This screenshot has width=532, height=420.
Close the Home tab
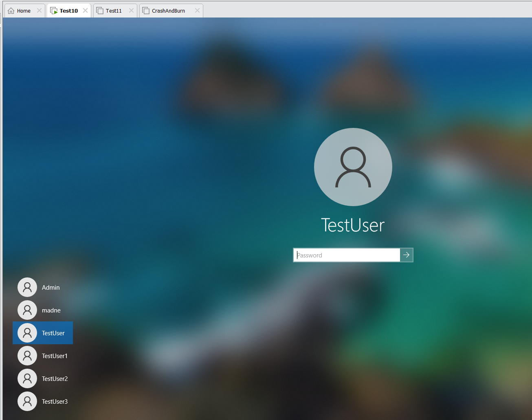click(39, 11)
